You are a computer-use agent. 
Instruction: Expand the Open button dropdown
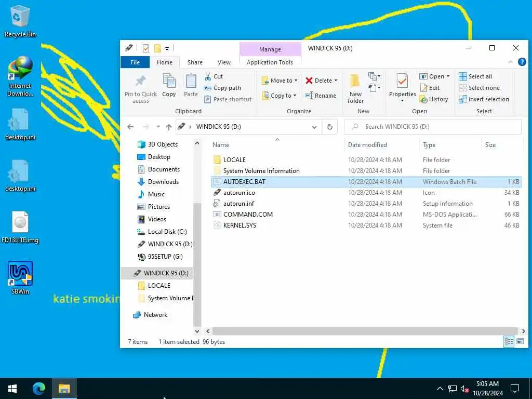[x=448, y=76]
